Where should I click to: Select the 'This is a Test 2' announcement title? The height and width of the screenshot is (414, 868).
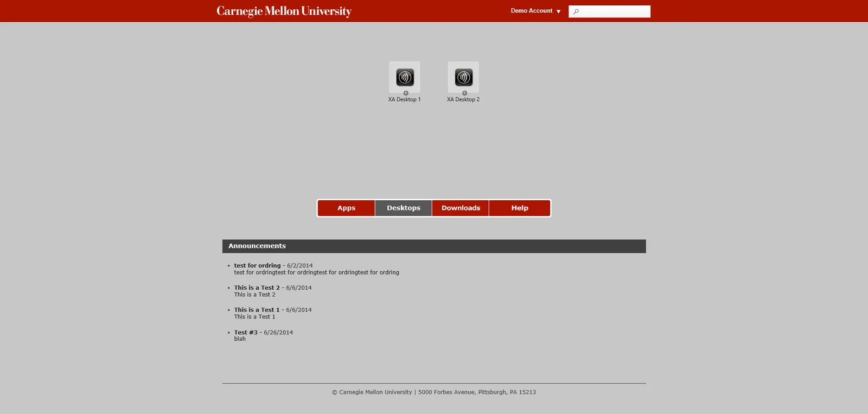click(x=257, y=288)
